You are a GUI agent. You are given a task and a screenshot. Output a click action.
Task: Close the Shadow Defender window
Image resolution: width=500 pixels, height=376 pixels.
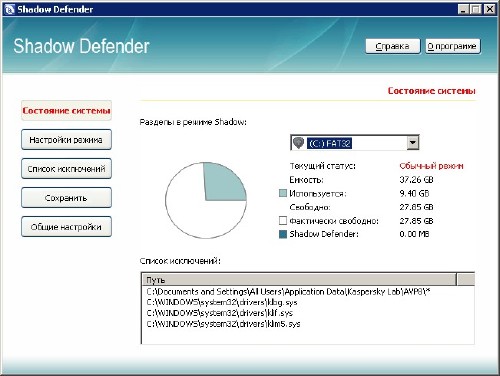click(489, 9)
